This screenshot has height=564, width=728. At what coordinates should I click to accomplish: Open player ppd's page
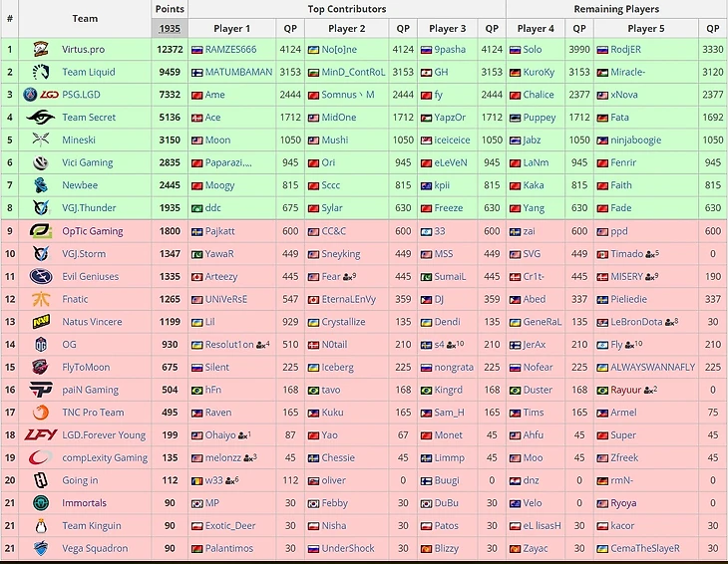coord(619,231)
